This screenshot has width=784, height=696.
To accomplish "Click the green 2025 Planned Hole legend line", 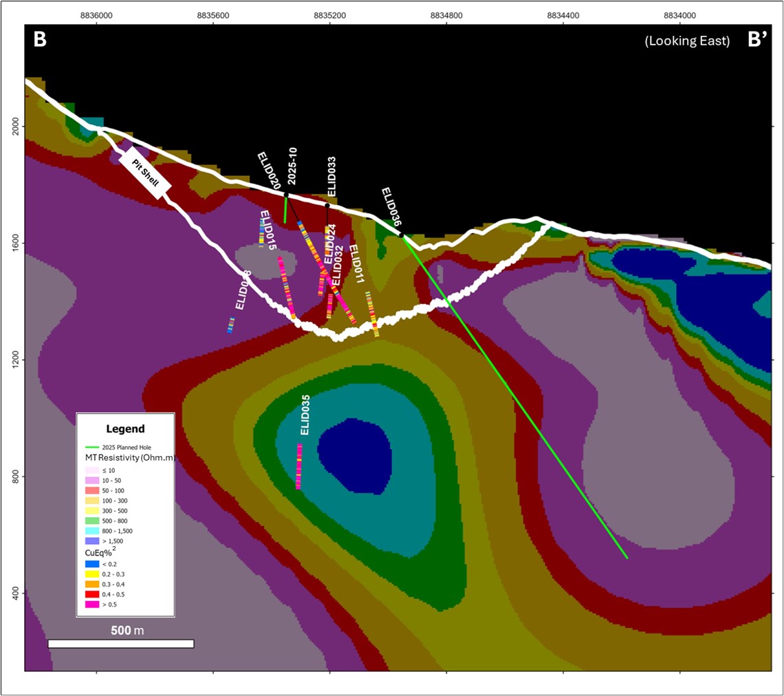I will click(x=89, y=448).
